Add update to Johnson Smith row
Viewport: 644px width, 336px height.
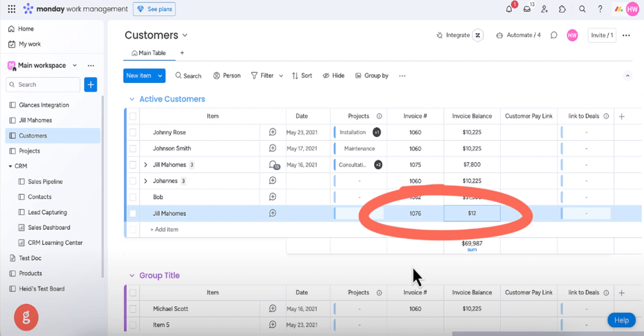[273, 148]
